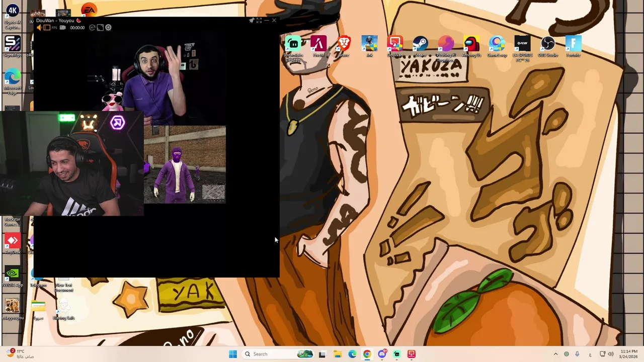Launch the FiveM desktop shortcut
The image size is (644, 362).
click(318, 46)
